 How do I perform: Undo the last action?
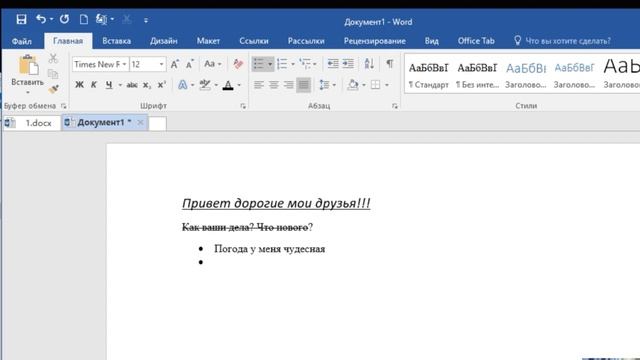[x=41, y=19]
